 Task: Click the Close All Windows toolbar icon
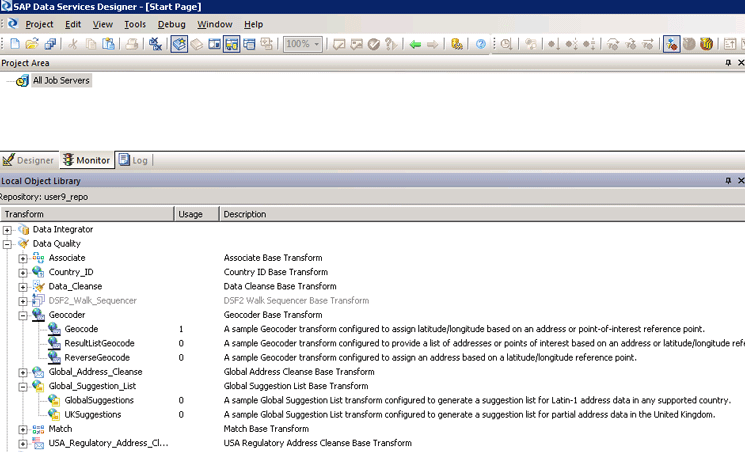[155, 44]
